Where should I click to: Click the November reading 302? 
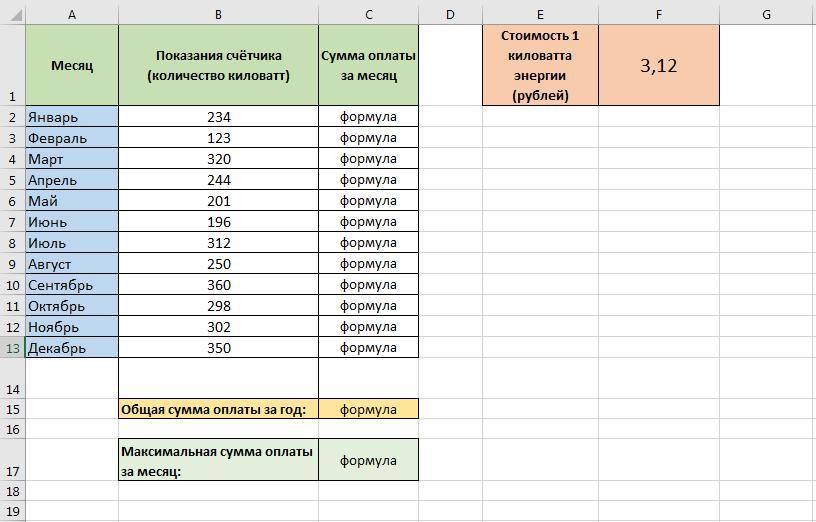coord(219,327)
